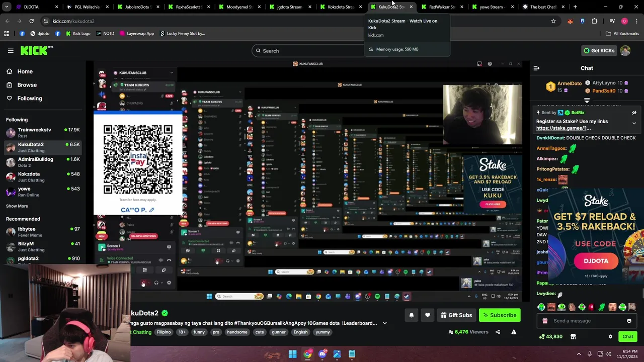Show hidden system tray icons
This screenshot has height=362, width=644.
579,354
